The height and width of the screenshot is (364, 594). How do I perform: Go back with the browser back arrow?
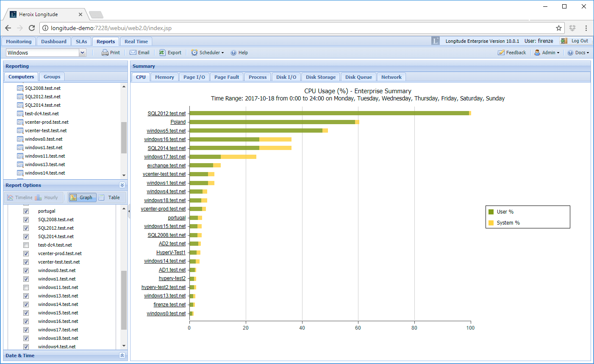8,28
